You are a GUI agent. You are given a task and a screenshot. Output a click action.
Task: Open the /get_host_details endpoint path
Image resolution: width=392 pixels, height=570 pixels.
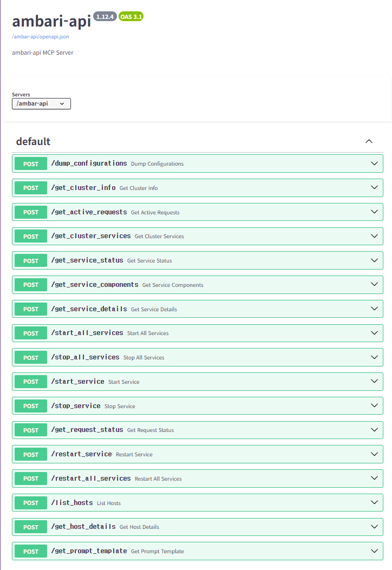pyautogui.click(x=83, y=527)
